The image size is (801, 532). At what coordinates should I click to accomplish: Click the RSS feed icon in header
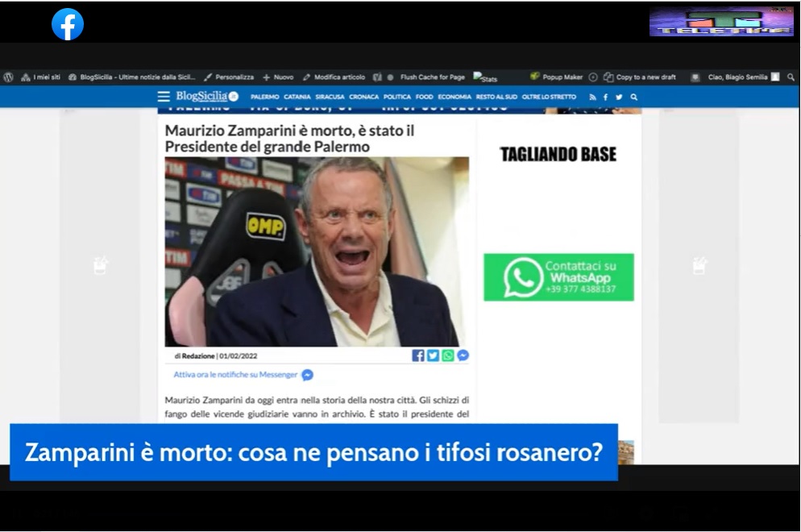click(x=592, y=97)
